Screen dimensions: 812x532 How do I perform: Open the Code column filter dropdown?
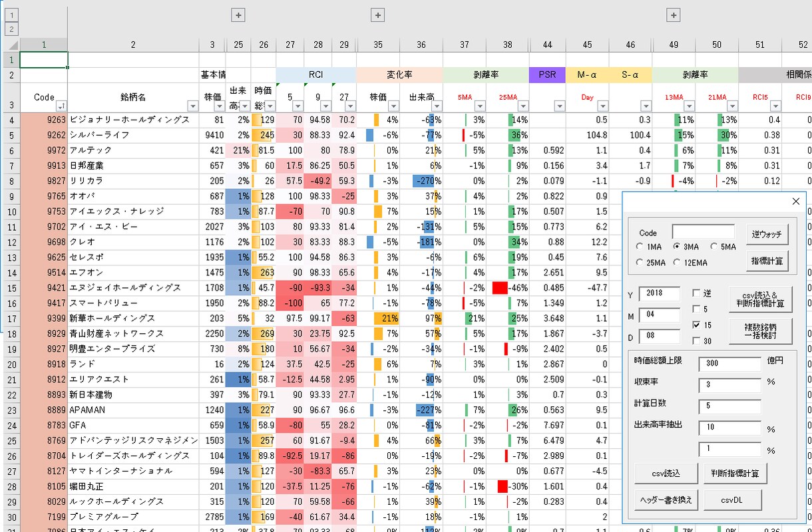(61, 106)
